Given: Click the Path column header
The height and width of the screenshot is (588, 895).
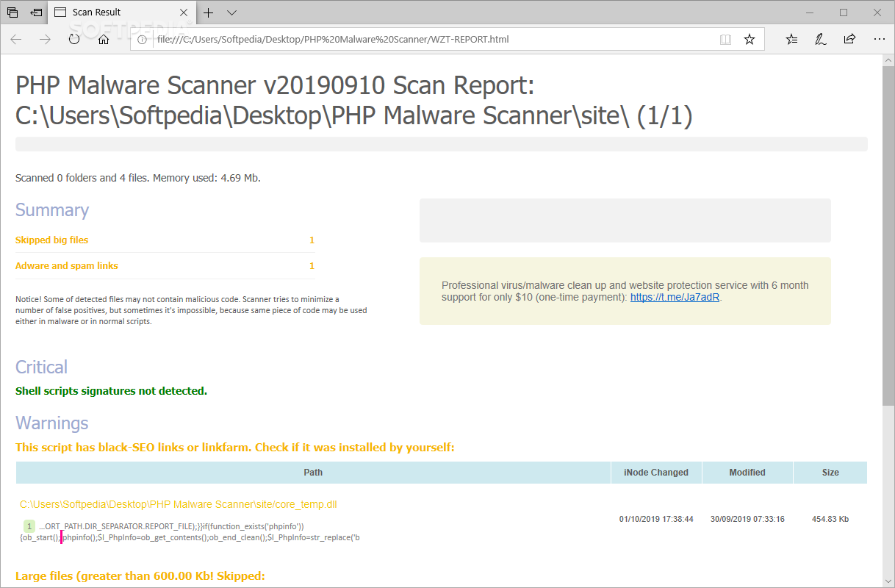Looking at the screenshot, I should [x=313, y=473].
